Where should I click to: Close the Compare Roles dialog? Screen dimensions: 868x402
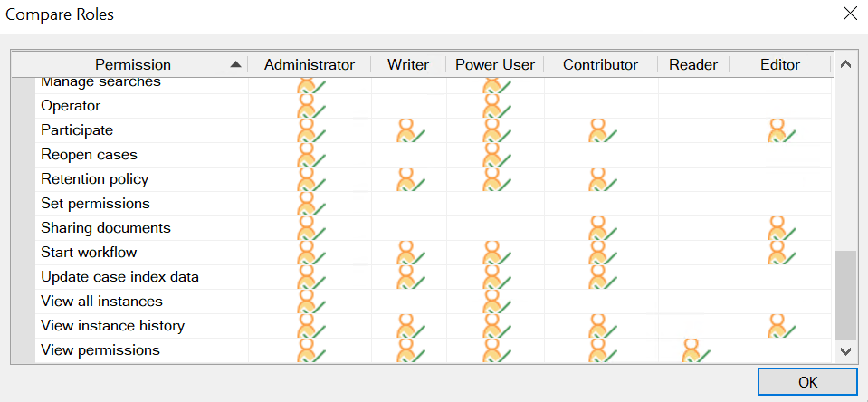[x=849, y=14]
